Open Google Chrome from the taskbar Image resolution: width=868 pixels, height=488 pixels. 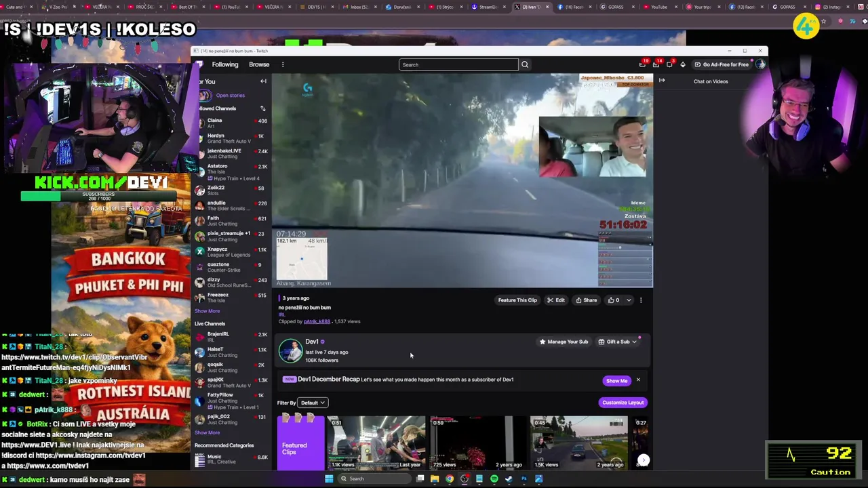[450, 479]
